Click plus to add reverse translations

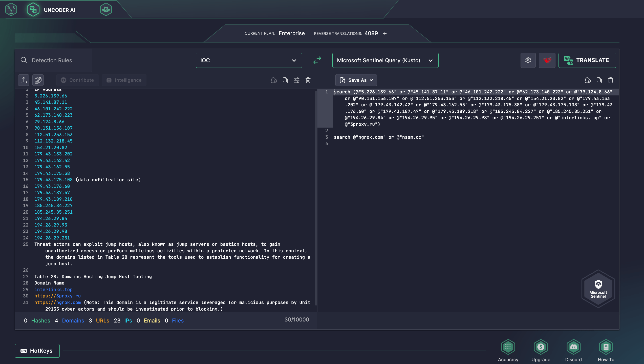pyautogui.click(x=385, y=33)
